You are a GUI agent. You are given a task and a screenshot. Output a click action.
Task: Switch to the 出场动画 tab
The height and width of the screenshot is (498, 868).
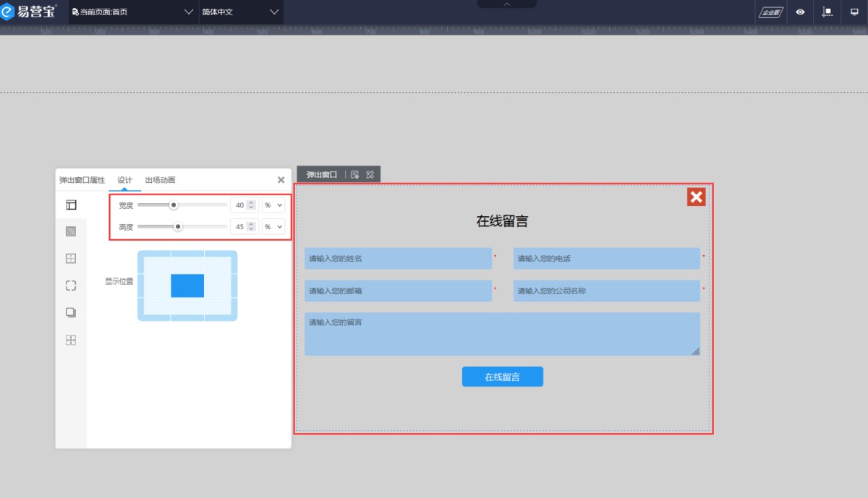[x=160, y=180]
